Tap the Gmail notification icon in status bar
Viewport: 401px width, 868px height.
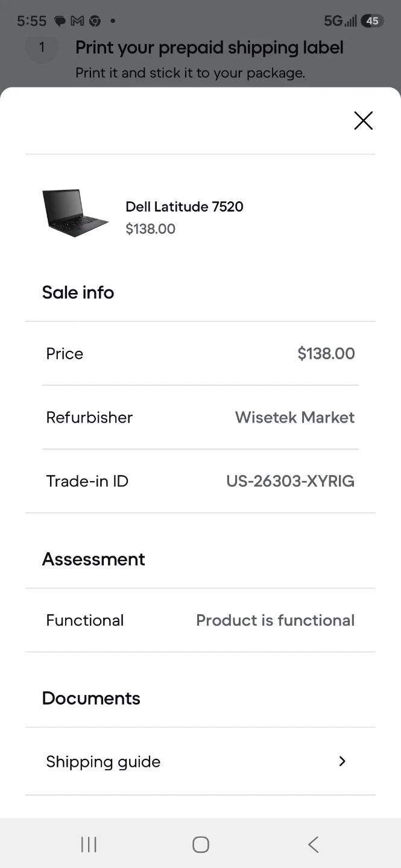[x=77, y=21]
